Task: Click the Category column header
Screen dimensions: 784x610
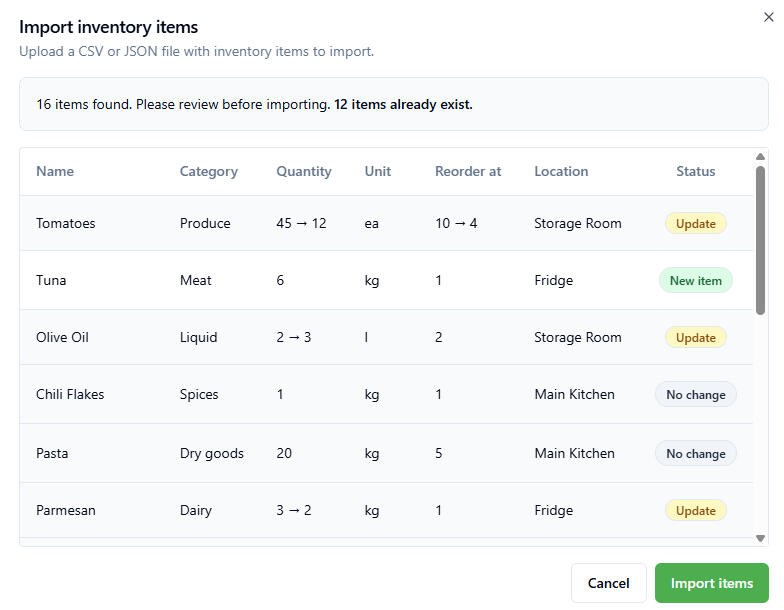Action: [x=208, y=171]
